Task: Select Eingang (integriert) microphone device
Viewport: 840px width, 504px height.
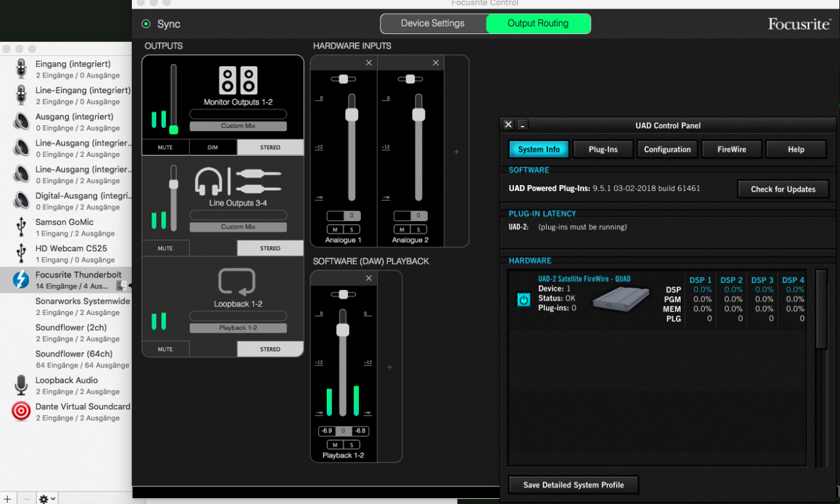Action: [21, 69]
